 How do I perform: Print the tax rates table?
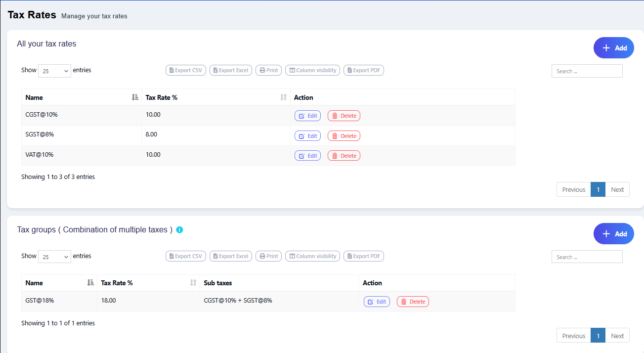click(x=268, y=70)
